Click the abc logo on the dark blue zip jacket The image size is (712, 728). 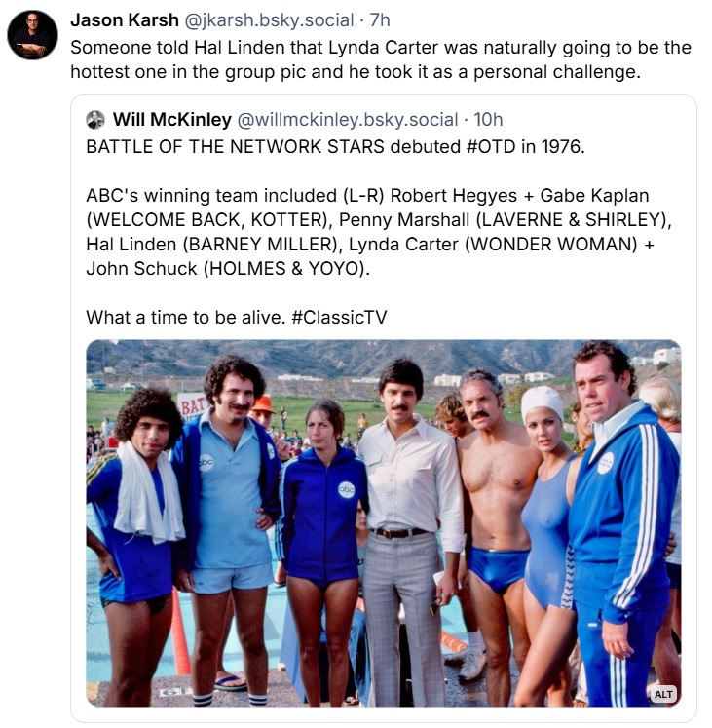click(x=346, y=490)
